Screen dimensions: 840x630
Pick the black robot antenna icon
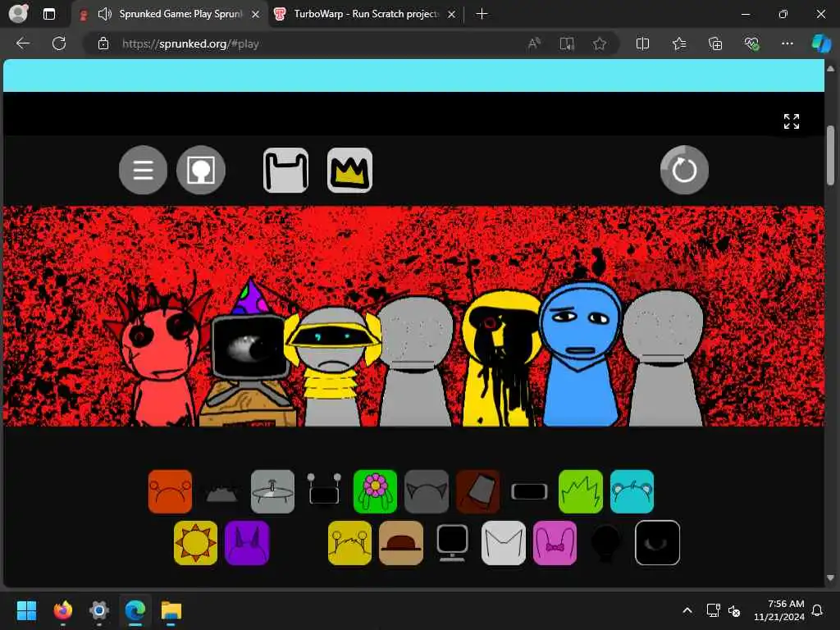click(324, 489)
